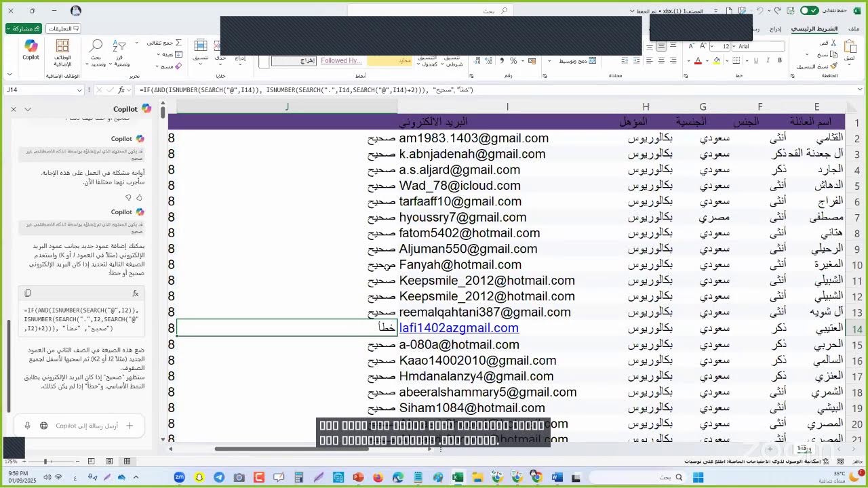Click the Copilot microphone icon
This screenshot has width=868, height=488.
pos(27,426)
